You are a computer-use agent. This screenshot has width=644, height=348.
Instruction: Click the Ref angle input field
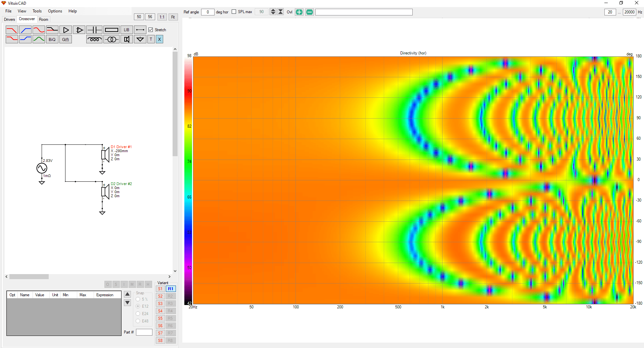pyautogui.click(x=208, y=12)
